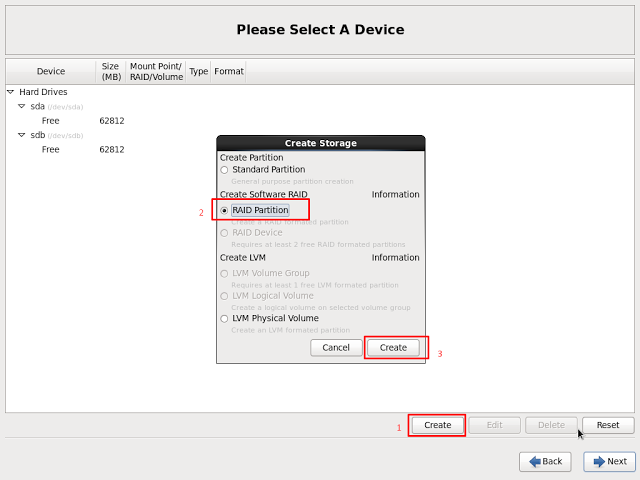Click the Size (MB) column header

pyautogui.click(x=110, y=71)
